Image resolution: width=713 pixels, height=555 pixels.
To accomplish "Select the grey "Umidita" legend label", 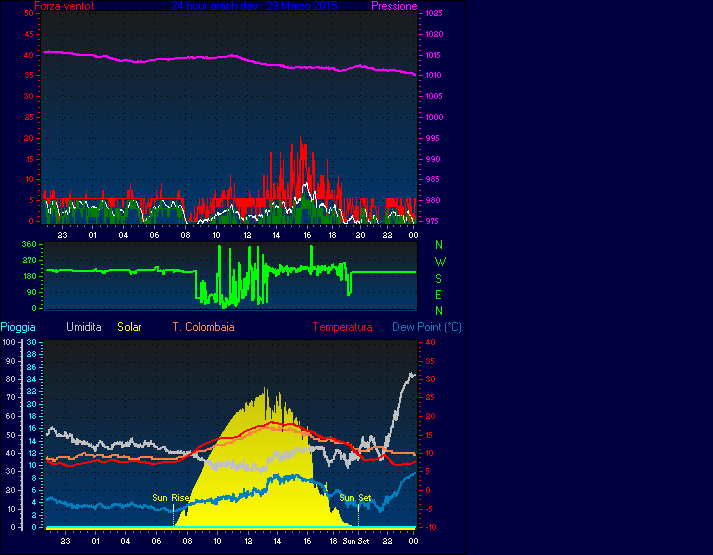I will 84,327.
